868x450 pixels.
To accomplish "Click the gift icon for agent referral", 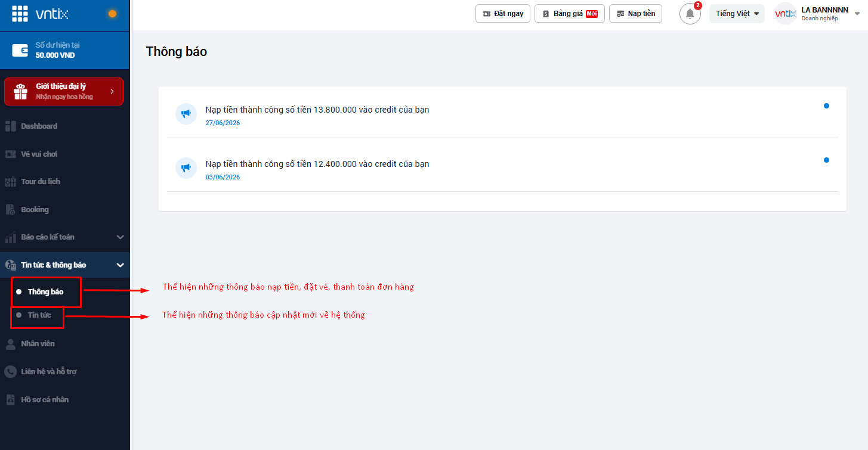I will pos(21,91).
